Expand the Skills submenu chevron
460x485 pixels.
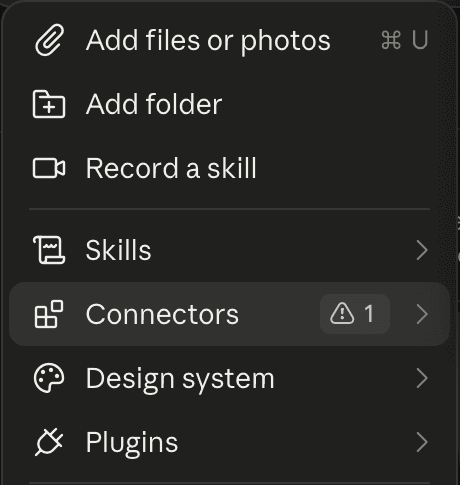pyautogui.click(x=422, y=250)
